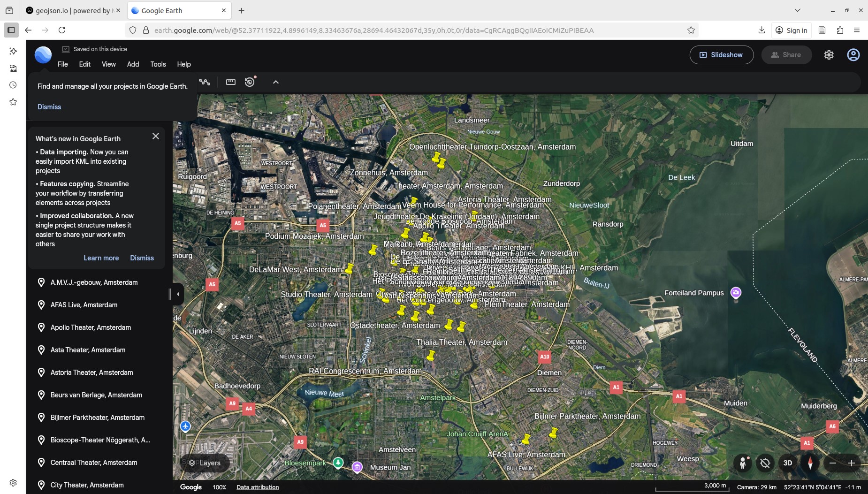Open the measure distance ruler tool

point(230,82)
